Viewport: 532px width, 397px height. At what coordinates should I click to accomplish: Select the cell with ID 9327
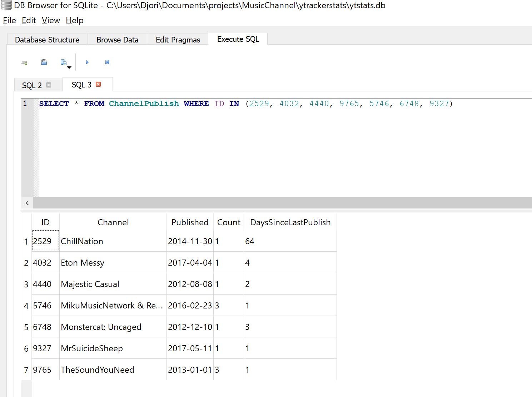click(45, 348)
